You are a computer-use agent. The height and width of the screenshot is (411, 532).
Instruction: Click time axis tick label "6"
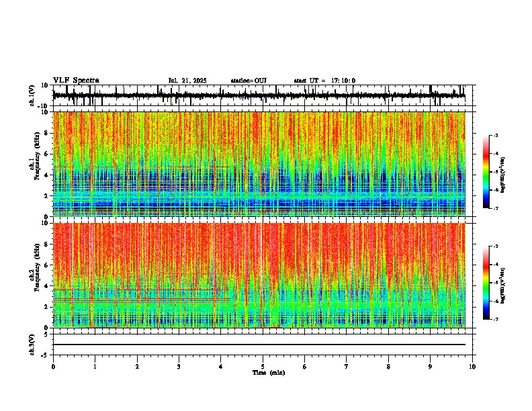305,367
